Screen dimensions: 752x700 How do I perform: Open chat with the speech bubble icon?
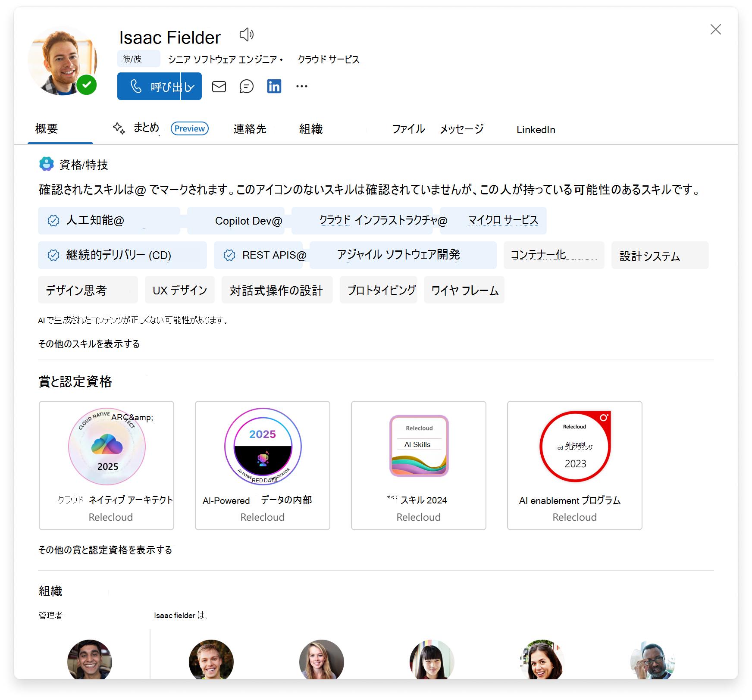[247, 87]
